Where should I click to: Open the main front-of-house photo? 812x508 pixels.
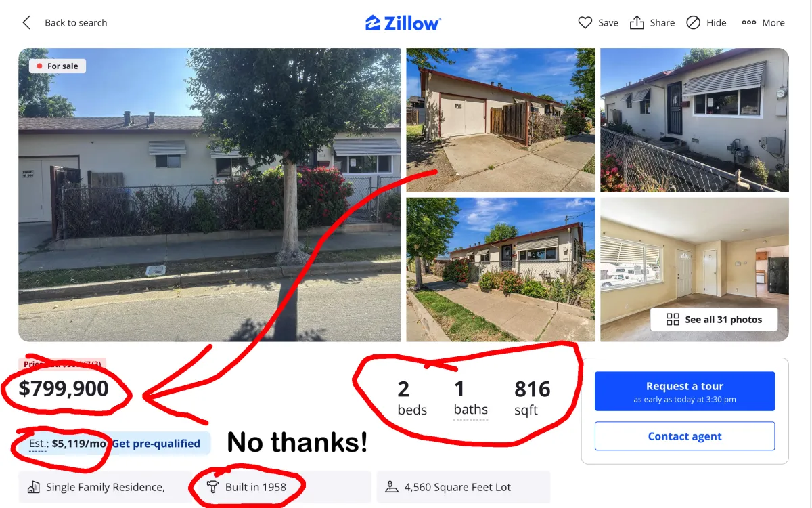210,195
